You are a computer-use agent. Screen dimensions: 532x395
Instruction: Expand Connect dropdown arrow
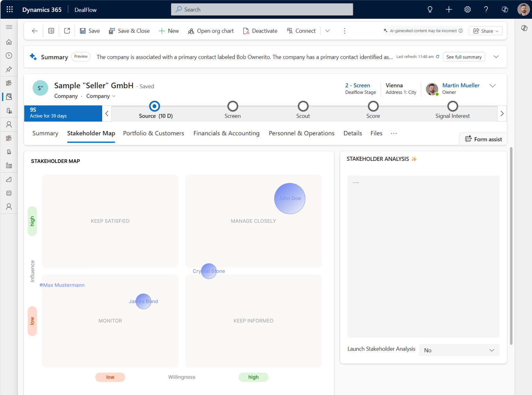(327, 31)
